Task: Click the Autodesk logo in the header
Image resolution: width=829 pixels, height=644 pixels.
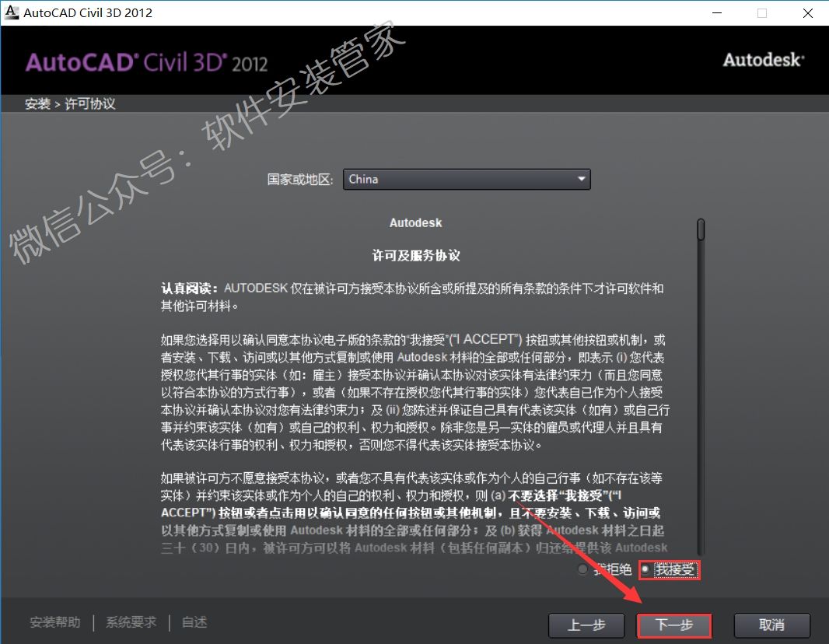Action: point(763,60)
